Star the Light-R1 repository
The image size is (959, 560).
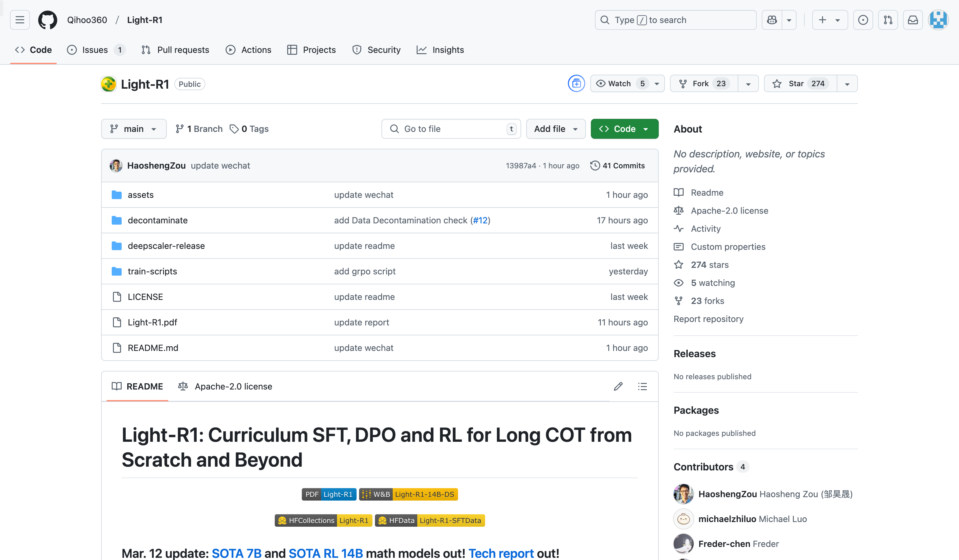click(801, 83)
